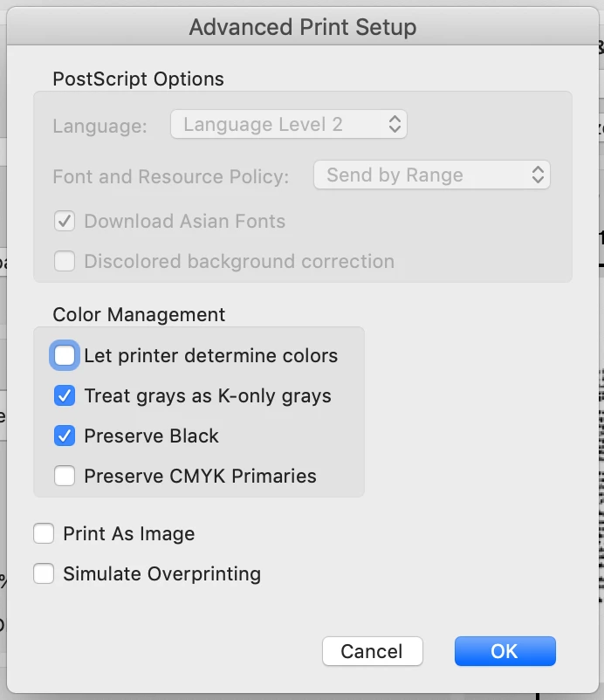This screenshot has height=700, width=604.
Task: Toggle the Download Asian Fonts checkbox
Action: tap(65, 222)
